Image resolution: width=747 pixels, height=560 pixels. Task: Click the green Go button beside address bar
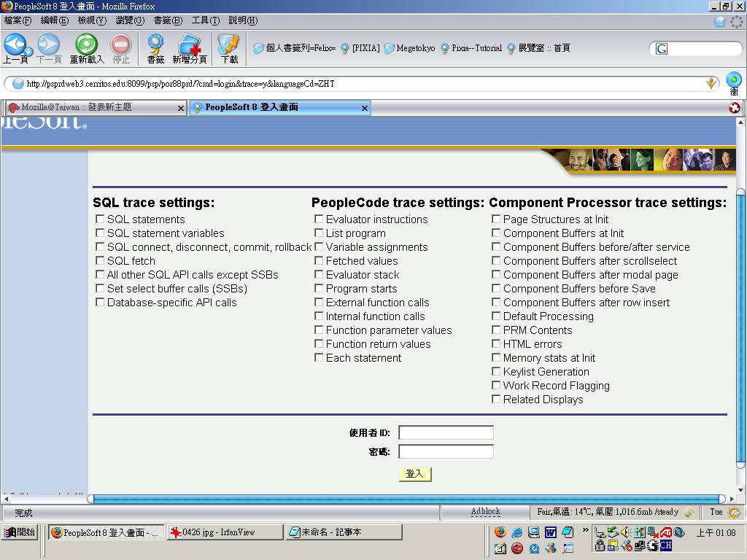[x=734, y=80]
